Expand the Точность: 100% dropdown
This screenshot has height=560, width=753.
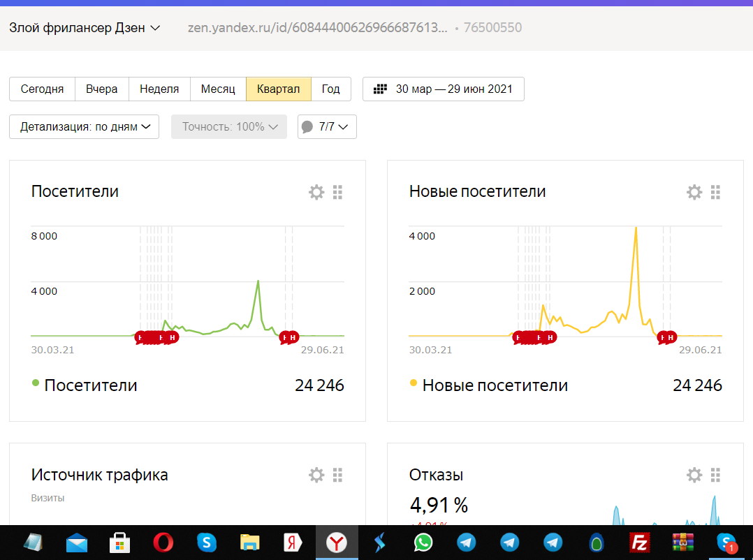pos(229,126)
